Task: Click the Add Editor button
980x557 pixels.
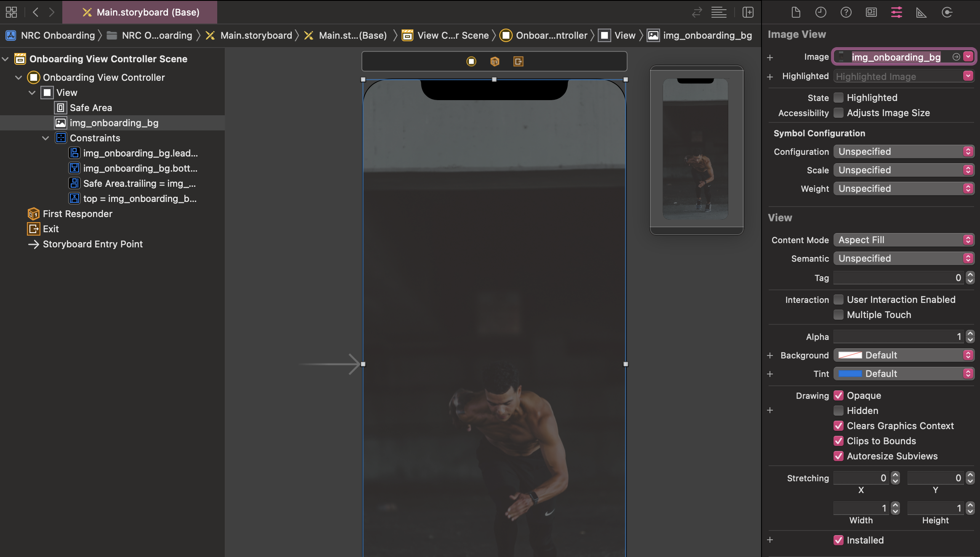Action: (x=748, y=12)
